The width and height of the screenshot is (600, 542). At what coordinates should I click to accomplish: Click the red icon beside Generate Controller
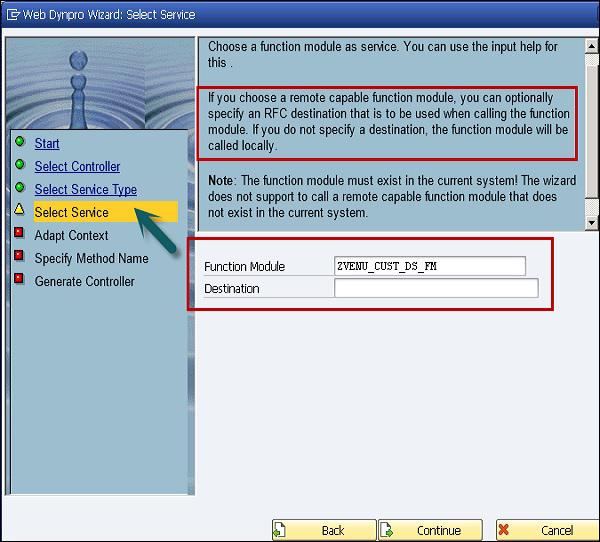19,278
